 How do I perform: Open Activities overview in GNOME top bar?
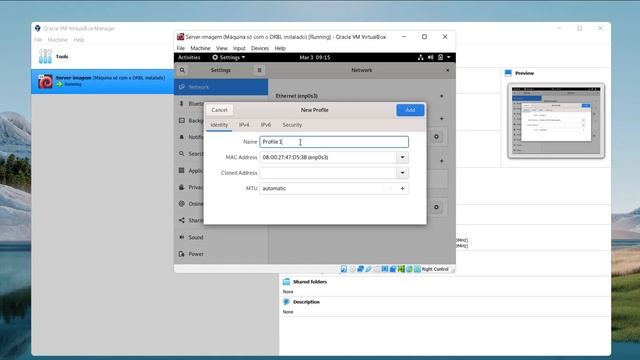189,58
